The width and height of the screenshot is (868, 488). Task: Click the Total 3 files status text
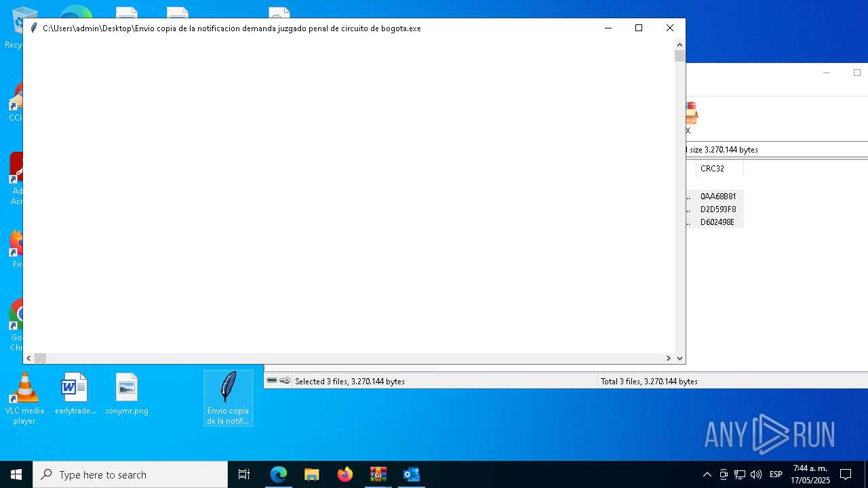(649, 382)
